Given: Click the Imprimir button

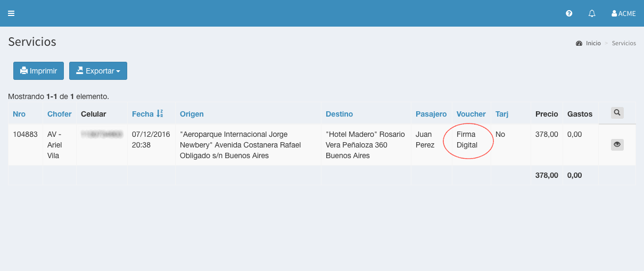Looking at the screenshot, I should click(38, 71).
